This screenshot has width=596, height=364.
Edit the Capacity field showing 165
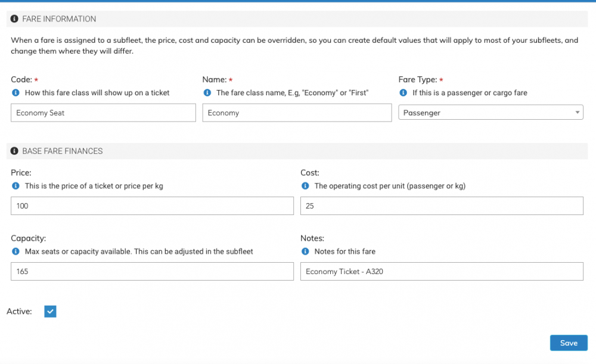152,272
